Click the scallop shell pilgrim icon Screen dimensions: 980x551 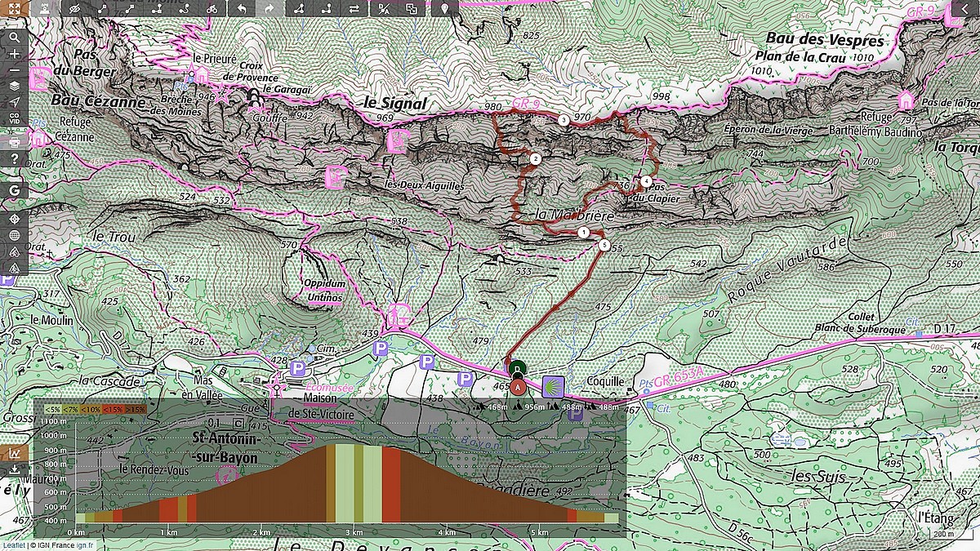[x=553, y=385]
